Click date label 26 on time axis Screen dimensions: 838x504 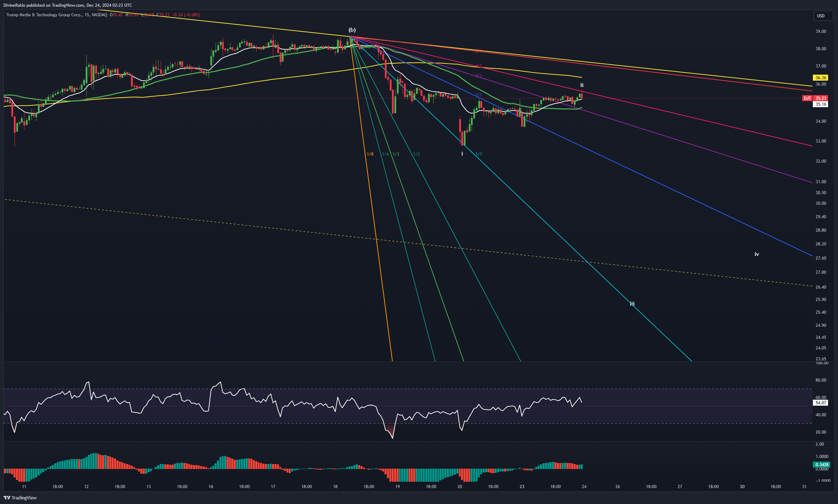coord(618,487)
